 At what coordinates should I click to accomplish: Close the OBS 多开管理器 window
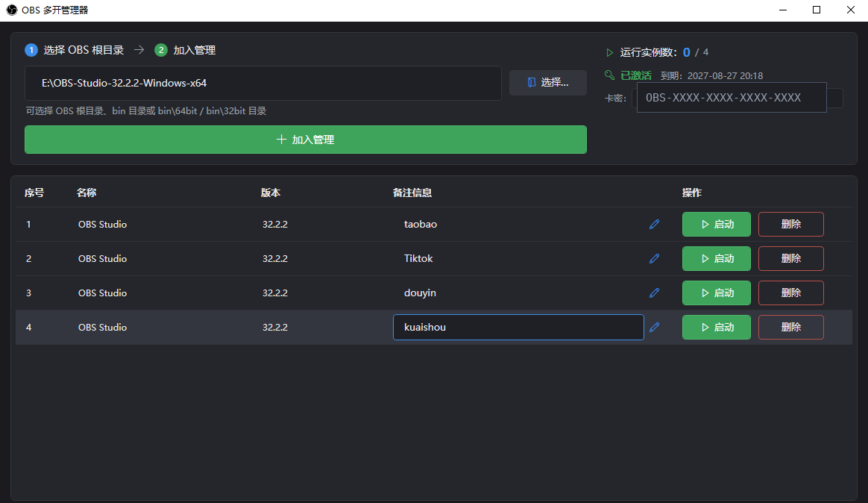[x=851, y=10]
